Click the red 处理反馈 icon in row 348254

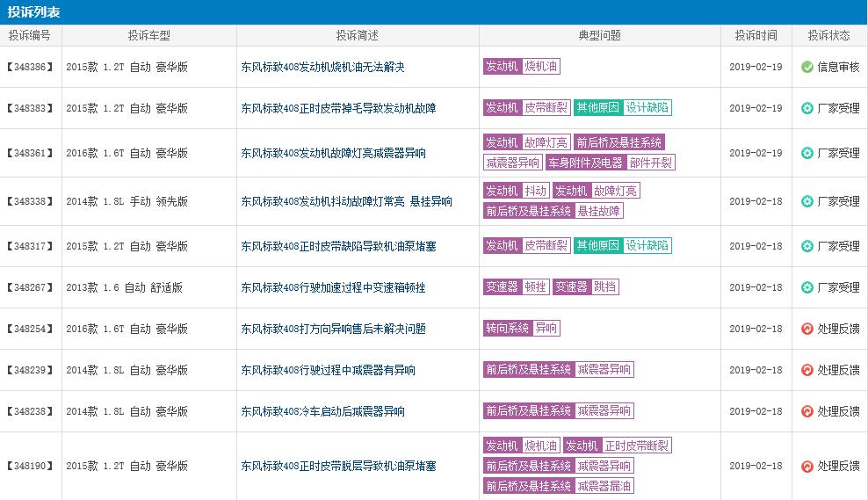point(807,329)
